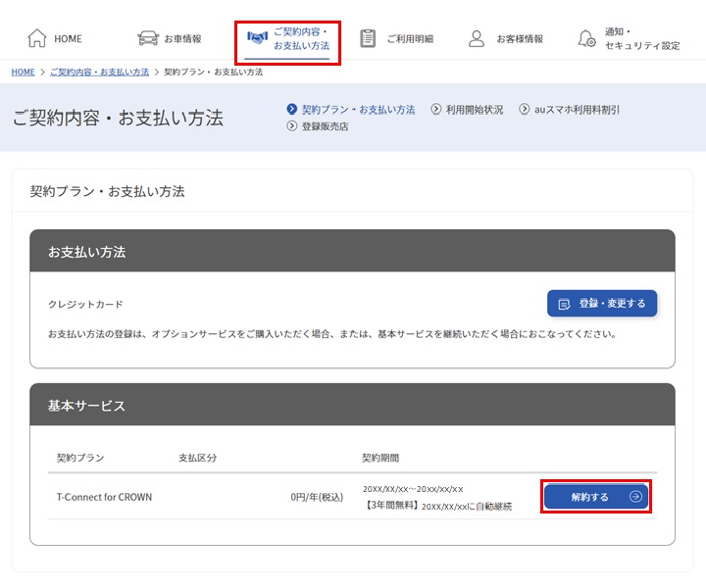
Task: Click the T-Connect for CROWN plan name
Action: pos(105,497)
